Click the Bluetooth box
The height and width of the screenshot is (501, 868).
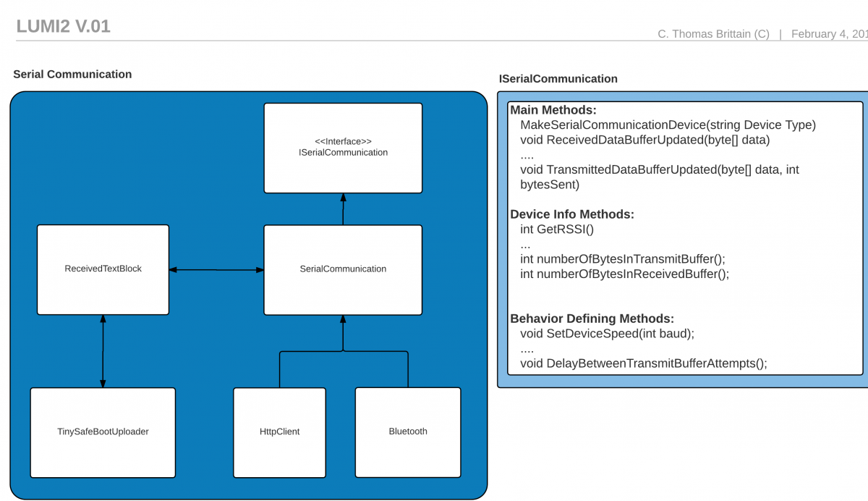[x=408, y=432]
